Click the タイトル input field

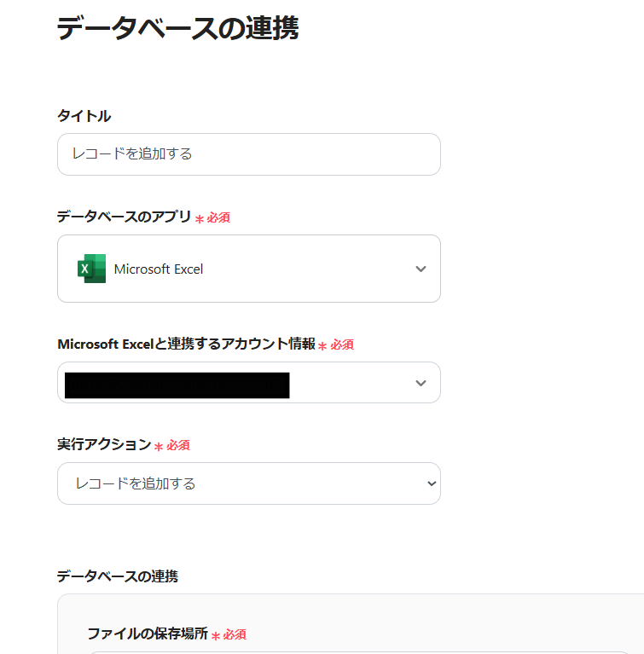pos(248,154)
